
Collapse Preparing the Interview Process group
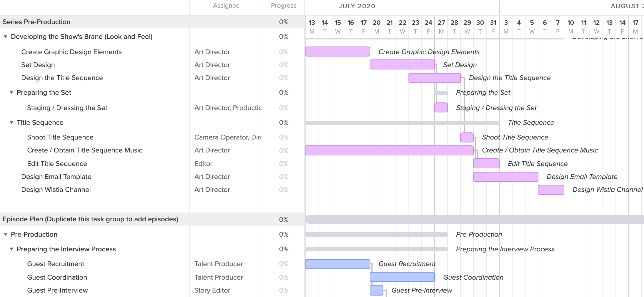[x=11, y=249]
